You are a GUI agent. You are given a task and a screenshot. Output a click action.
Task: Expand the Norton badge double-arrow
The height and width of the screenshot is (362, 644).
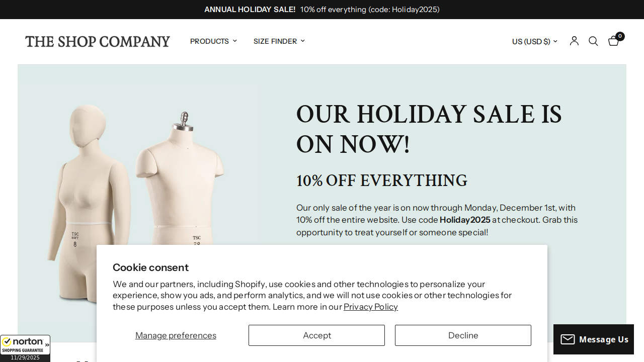(47, 345)
